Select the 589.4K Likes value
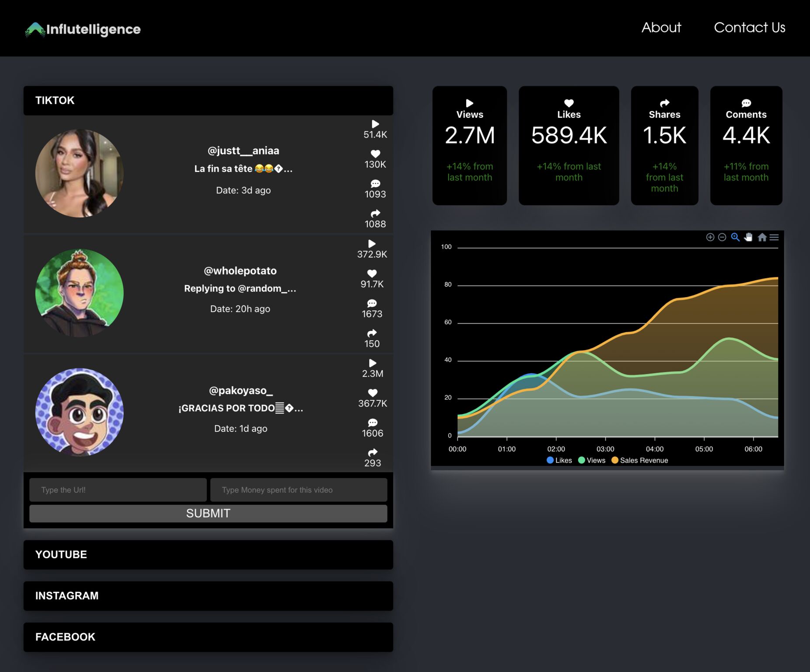The height and width of the screenshot is (672, 810). click(x=569, y=135)
